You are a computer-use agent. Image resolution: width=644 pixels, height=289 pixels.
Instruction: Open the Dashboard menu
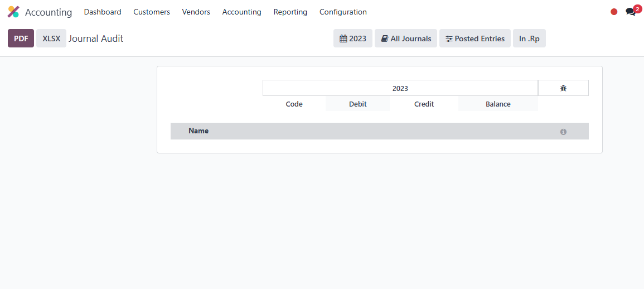click(x=103, y=12)
